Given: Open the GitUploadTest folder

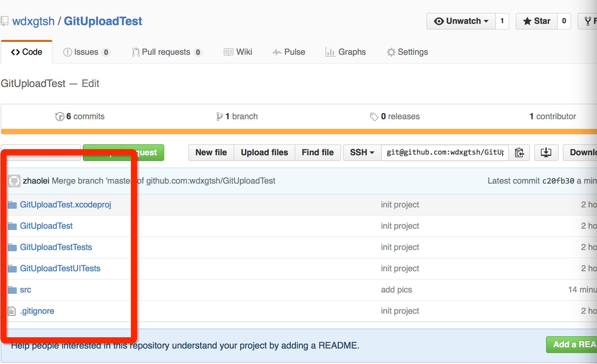Looking at the screenshot, I should coord(46,226).
